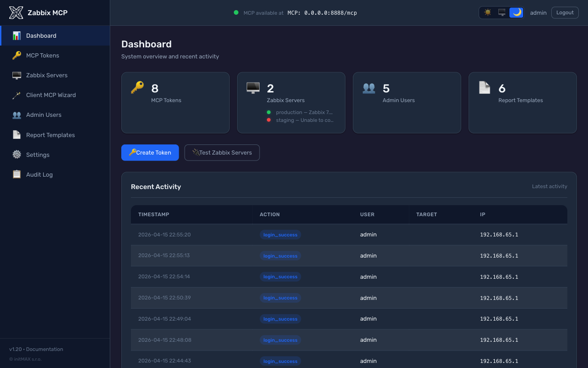
Task: Click the Create Token button
Action: point(150,152)
